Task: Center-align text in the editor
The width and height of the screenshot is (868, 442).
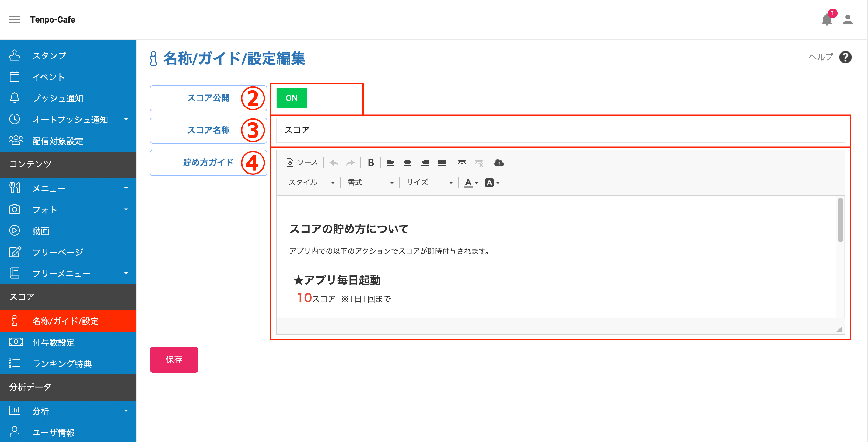Action: coord(408,163)
